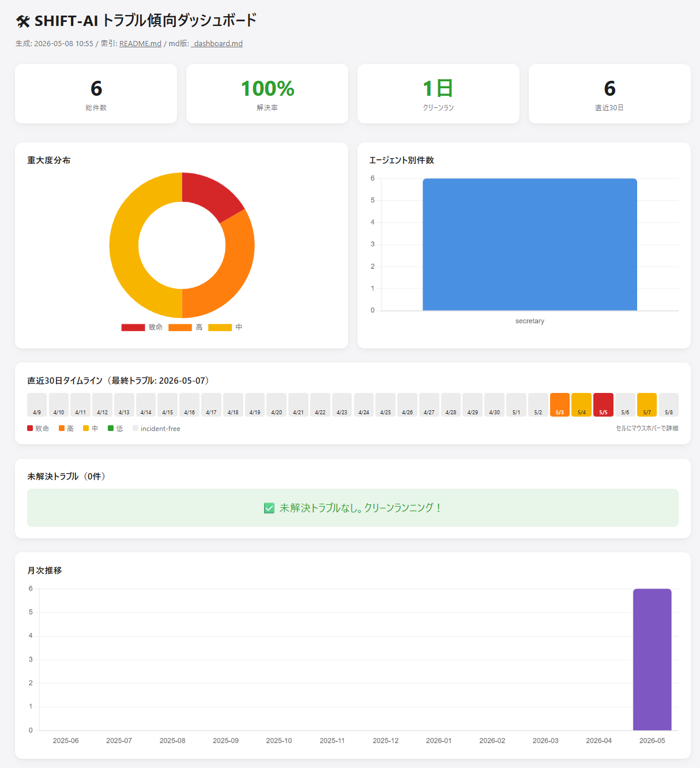
Task: Click the green checkmark icon in the banner
Action: click(269, 508)
